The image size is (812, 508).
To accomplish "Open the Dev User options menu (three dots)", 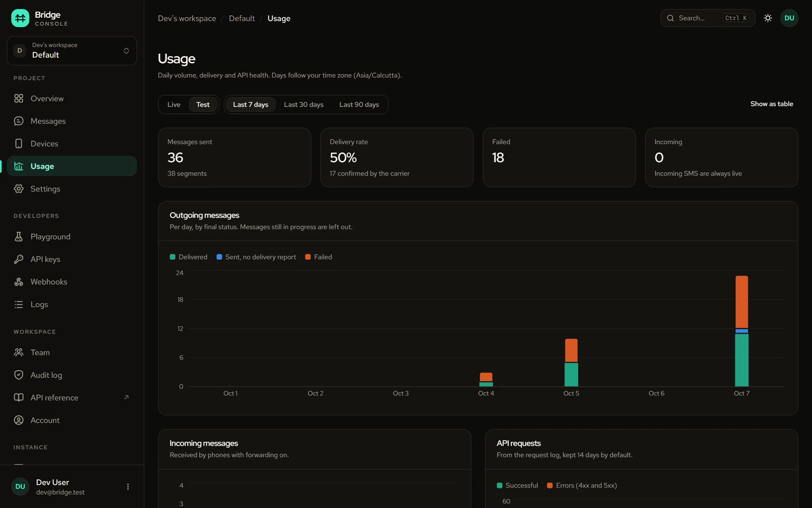I will 128,487.
